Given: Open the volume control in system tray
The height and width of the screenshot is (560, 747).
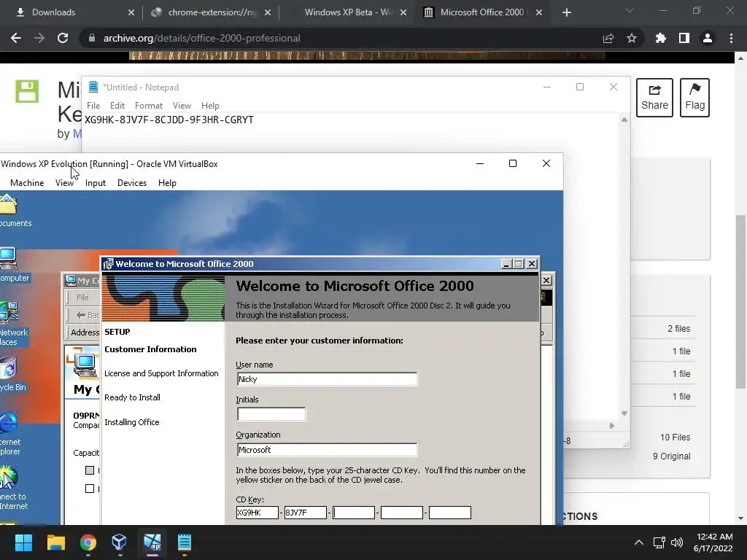Looking at the screenshot, I should pos(676,542).
